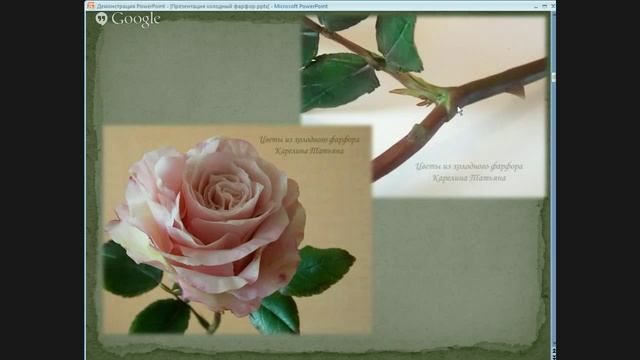This screenshot has height=360, width=640.
Task: Click the pink rose photo on the slide
Action: pyautogui.click(x=237, y=230)
